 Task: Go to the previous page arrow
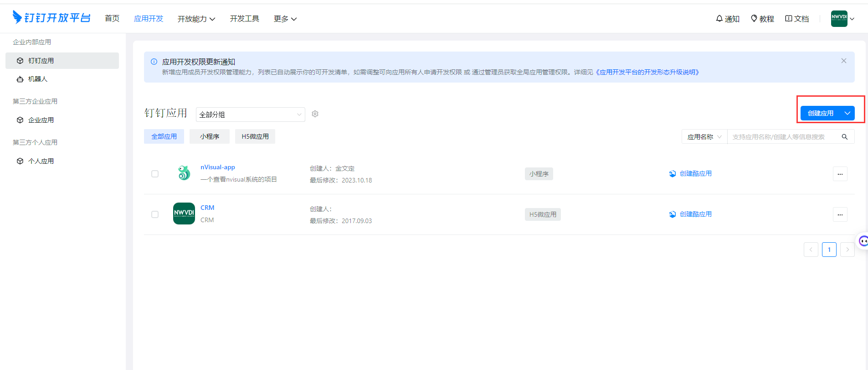811,250
